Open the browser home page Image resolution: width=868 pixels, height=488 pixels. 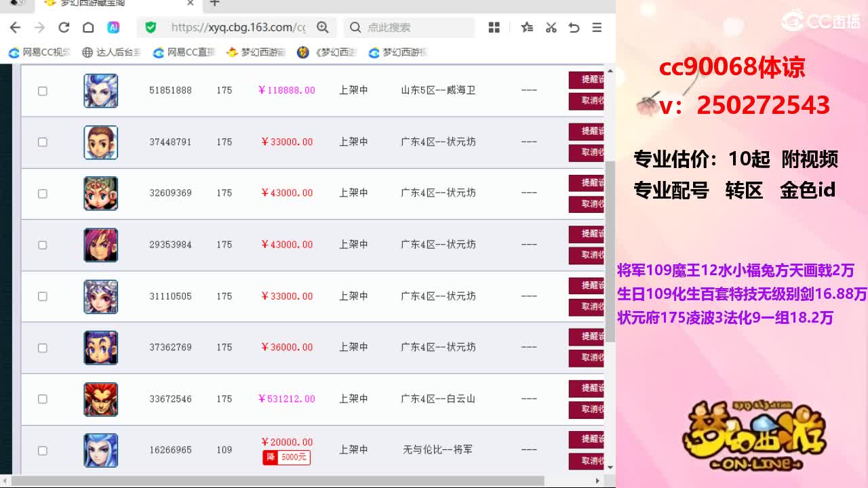coord(88,27)
